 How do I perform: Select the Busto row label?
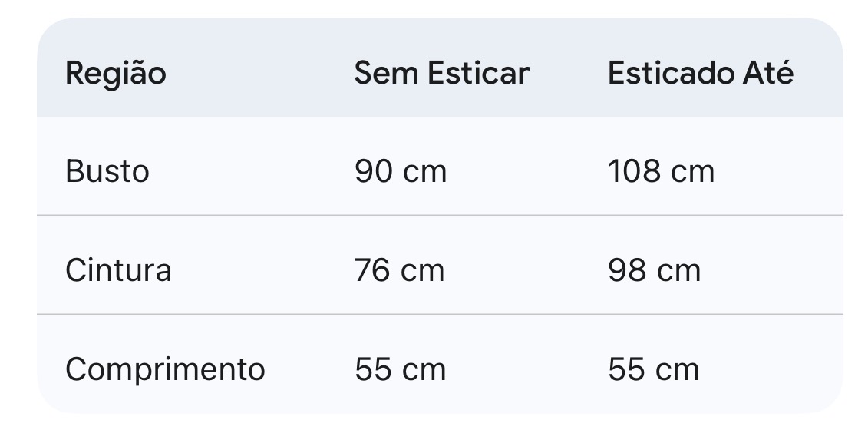coord(107,171)
